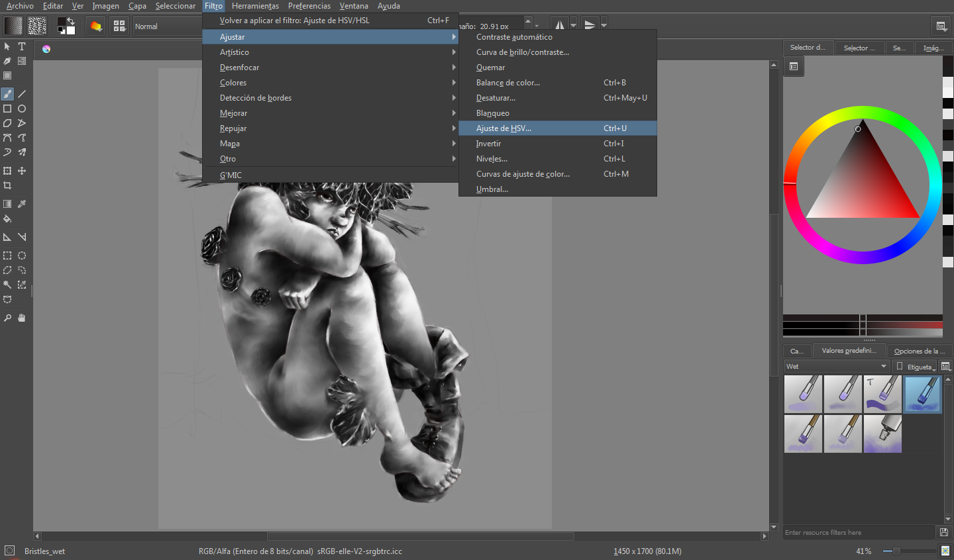Click the color triangle selector
954x560 pixels.
(863, 172)
